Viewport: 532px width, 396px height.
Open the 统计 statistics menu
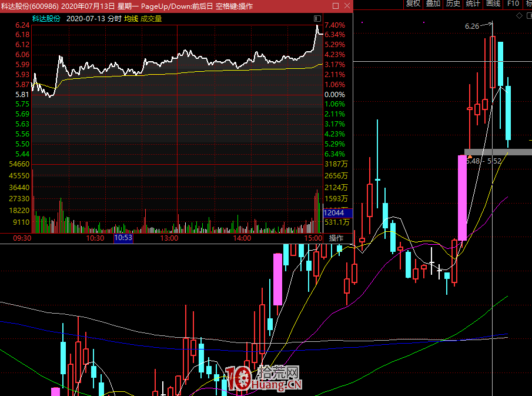click(473, 4)
